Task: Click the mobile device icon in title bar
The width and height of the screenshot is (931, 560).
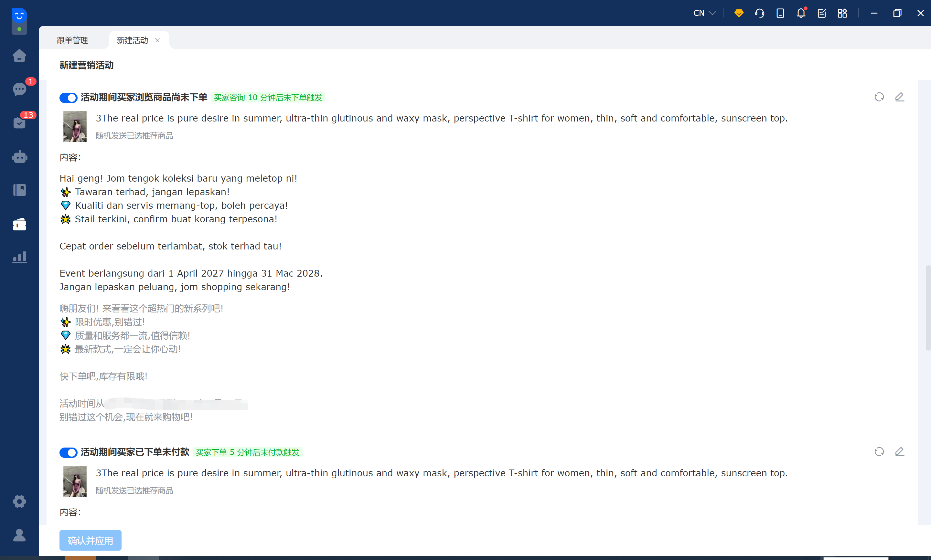Action: click(780, 13)
